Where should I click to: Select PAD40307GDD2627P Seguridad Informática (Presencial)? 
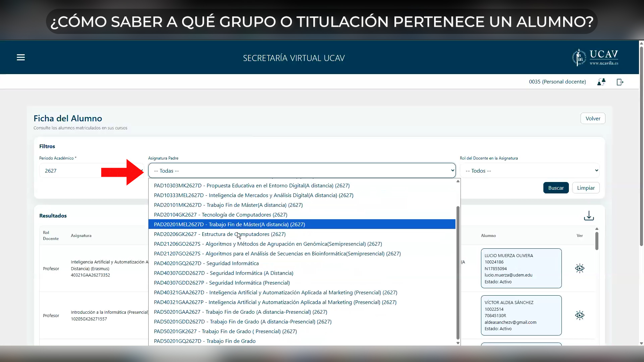click(302, 283)
